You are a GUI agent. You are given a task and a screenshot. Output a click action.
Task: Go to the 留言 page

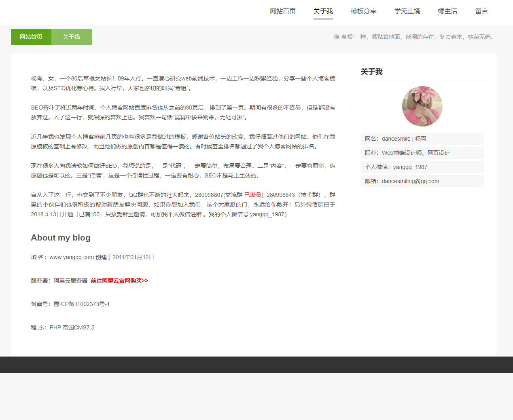[x=481, y=11]
